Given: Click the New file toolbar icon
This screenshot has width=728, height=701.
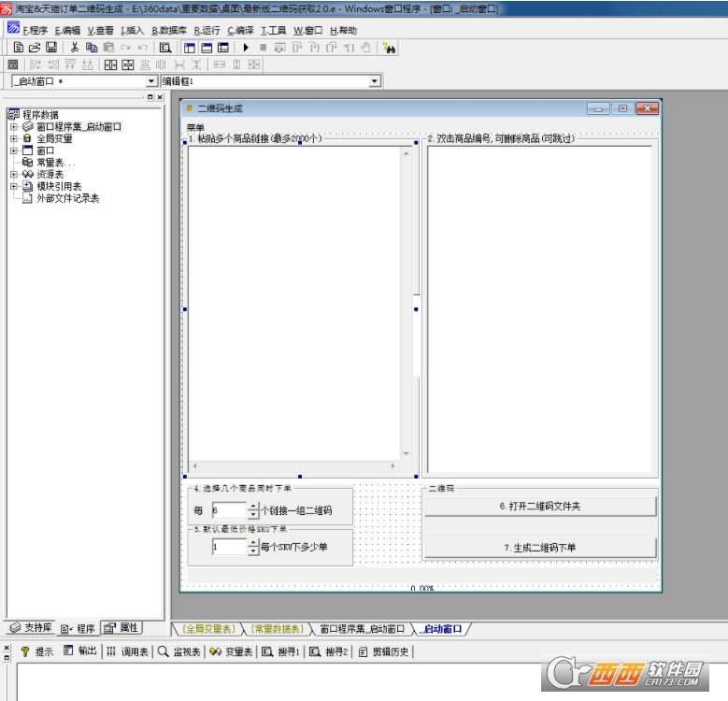Looking at the screenshot, I should pyautogui.click(x=19, y=47).
